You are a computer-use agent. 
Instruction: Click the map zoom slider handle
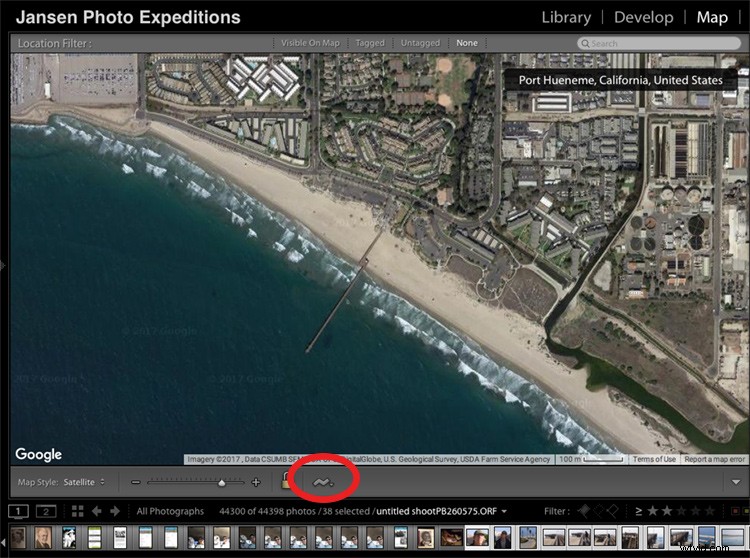coord(221,483)
